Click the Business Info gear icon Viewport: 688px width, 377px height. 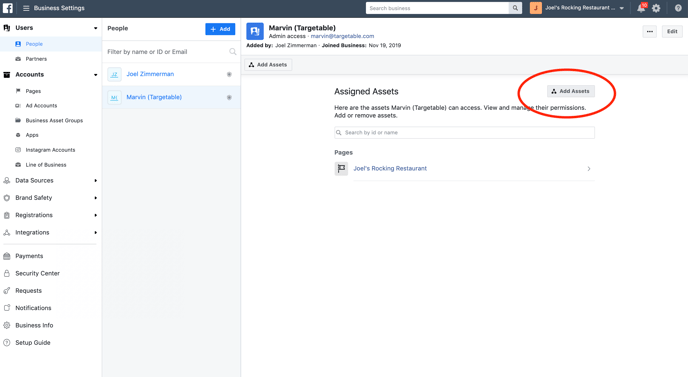click(7, 325)
